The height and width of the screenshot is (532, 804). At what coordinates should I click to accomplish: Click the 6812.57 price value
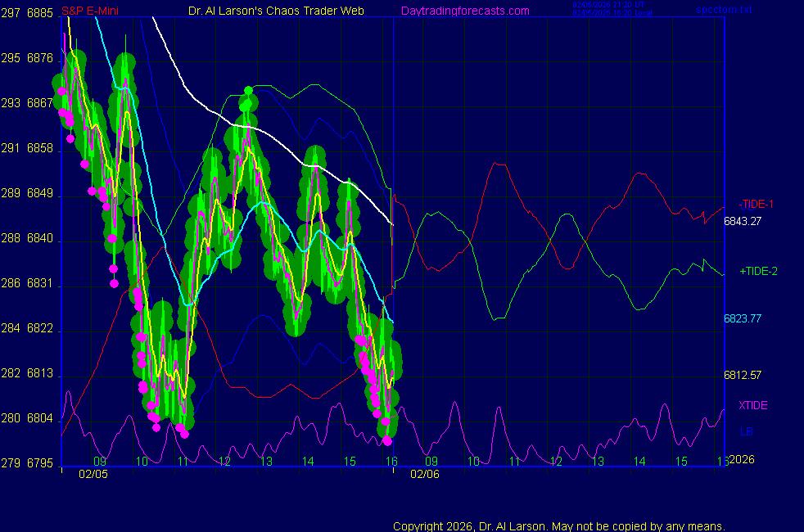(x=742, y=376)
